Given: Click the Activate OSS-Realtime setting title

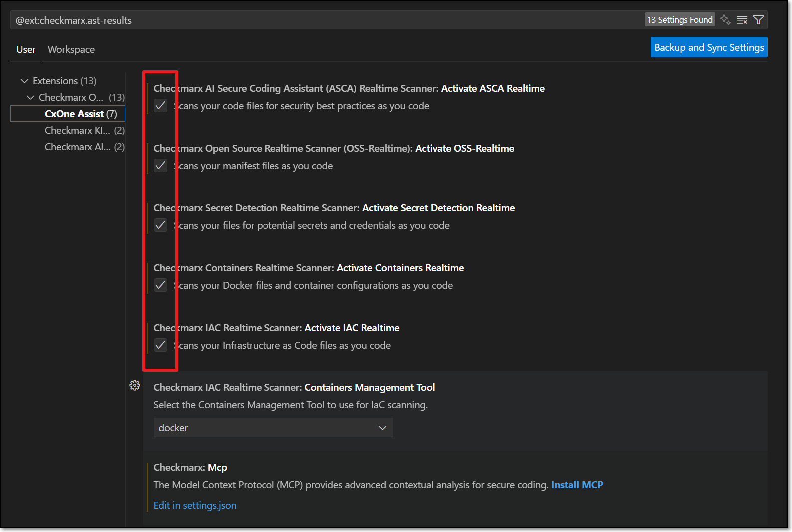Looking at the screenshot, I should click(x=465, y=148).
